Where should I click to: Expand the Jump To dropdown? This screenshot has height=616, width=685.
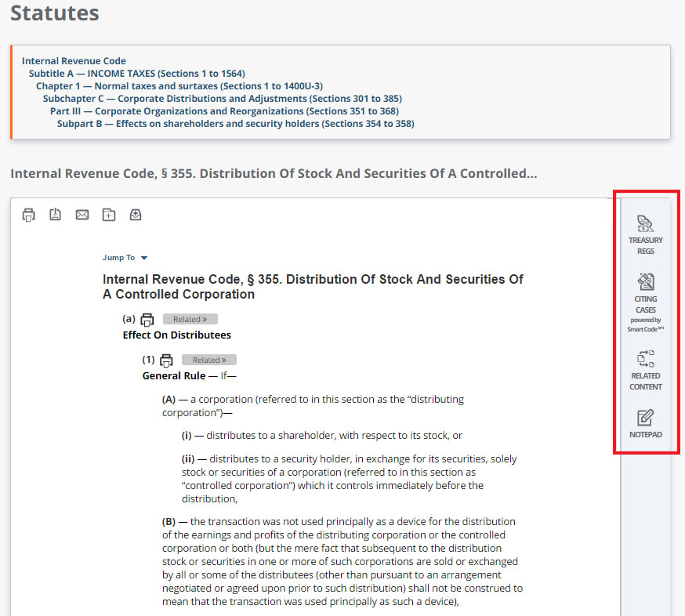coord(125,258)
